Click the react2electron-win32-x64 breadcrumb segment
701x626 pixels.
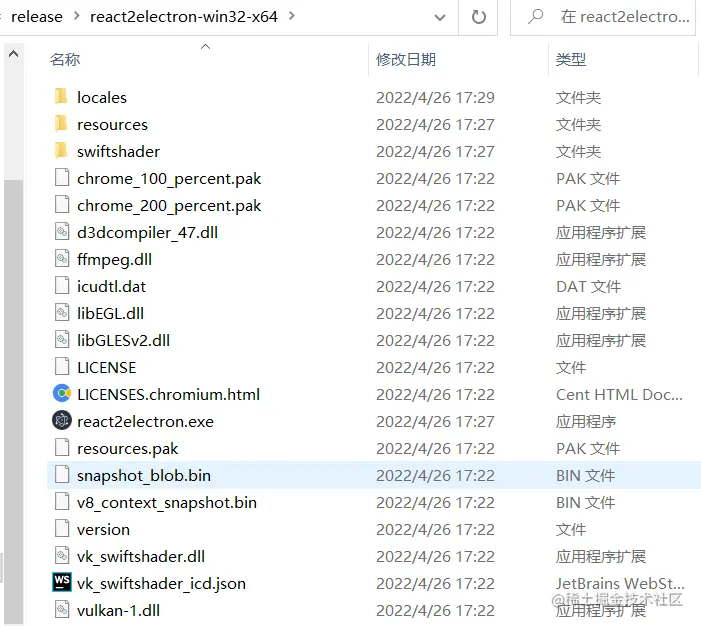pos(184,17)
